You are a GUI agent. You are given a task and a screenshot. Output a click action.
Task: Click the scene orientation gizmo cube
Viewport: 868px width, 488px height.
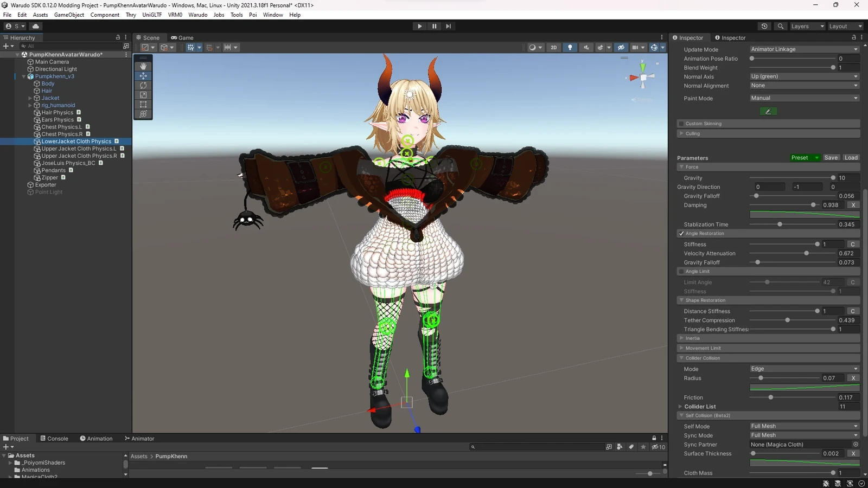(x=643, y=78)
